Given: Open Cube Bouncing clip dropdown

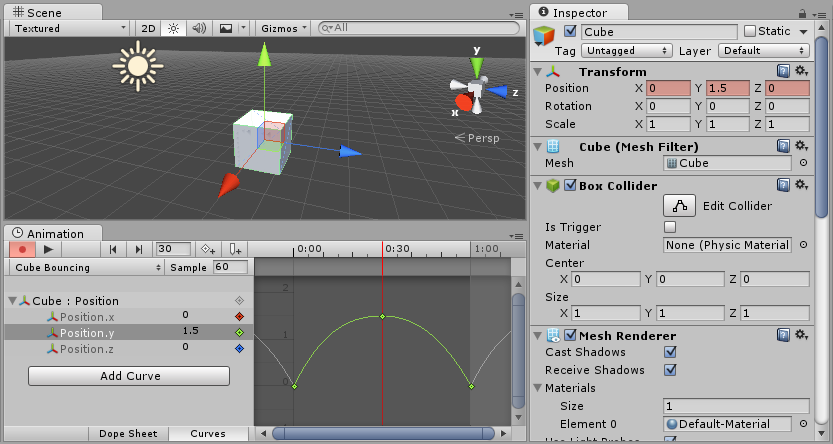Looking at the screenshot, I should coord(86,268).
